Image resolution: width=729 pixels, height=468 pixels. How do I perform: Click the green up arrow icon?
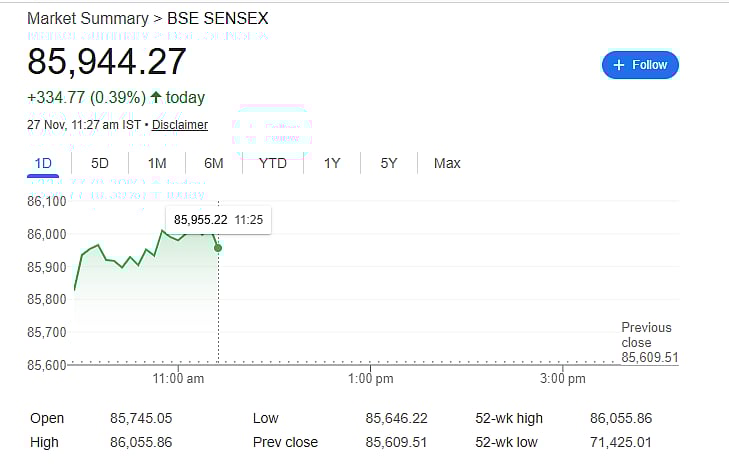coord(156,98)
